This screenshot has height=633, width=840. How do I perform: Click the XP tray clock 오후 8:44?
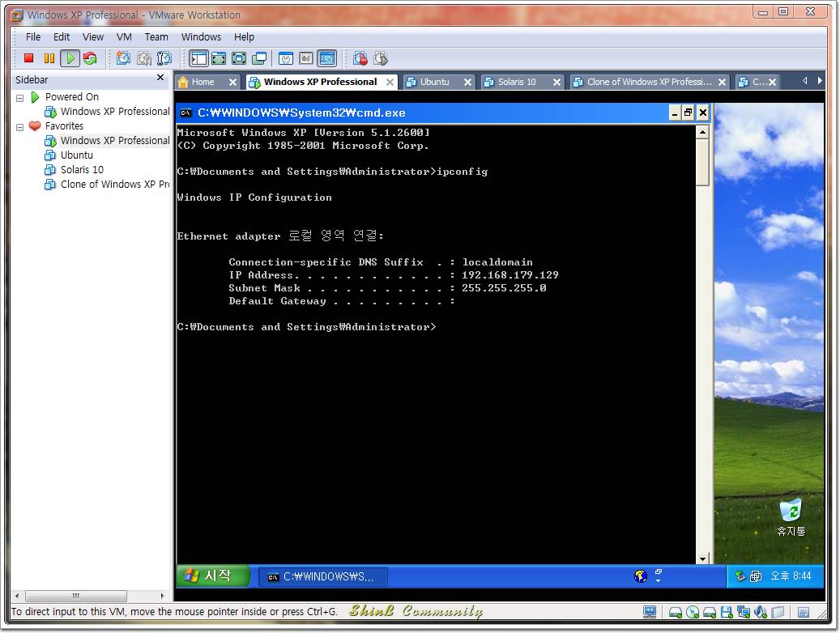click(791, 576)
